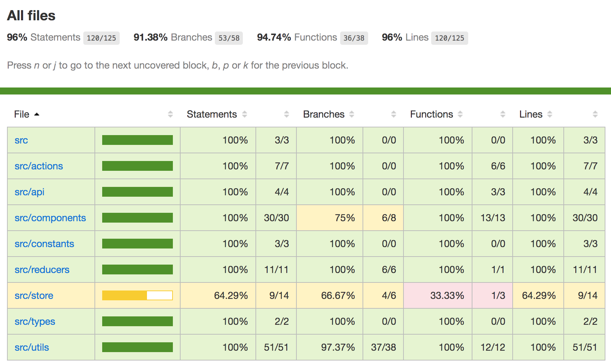Open the src/store folder link
This screenshot has width=611, height=364.
pos(34,296)
